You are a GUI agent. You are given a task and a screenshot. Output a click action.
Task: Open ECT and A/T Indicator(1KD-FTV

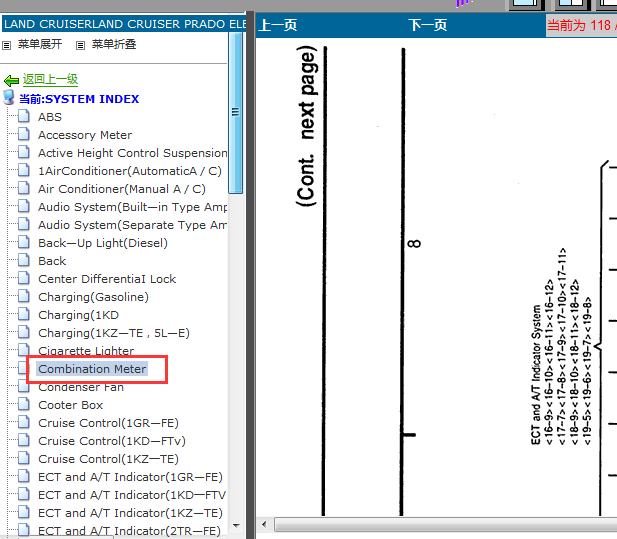pyautogui.click(x=132, y=495)
